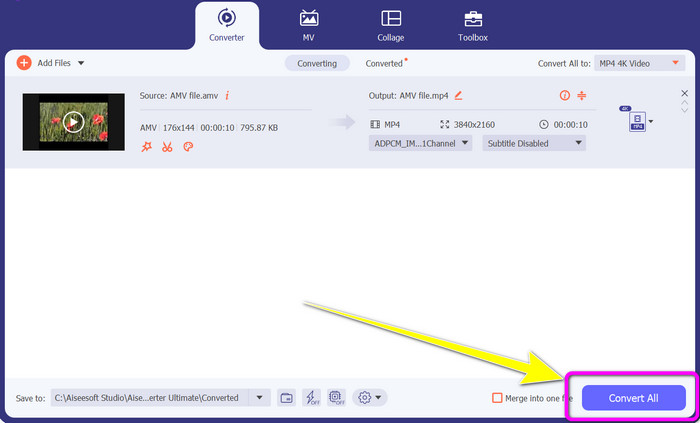Rename output file with pencil icon

(458, 96)
